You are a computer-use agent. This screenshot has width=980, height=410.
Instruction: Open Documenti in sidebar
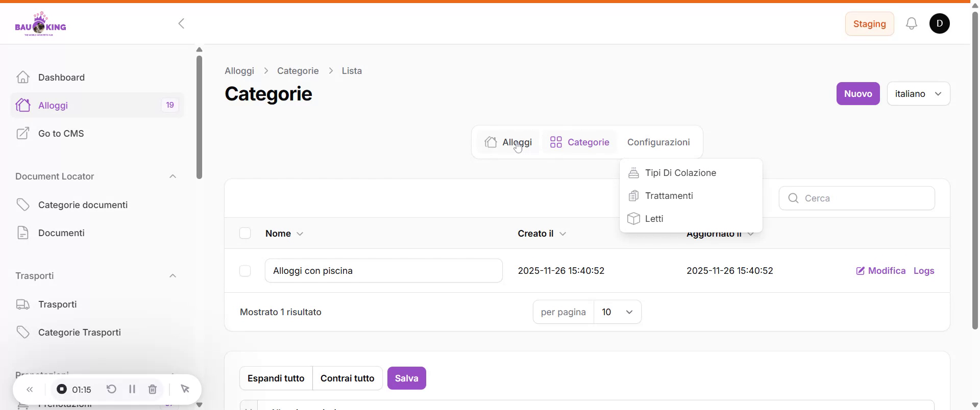click(x=97, y=233)
